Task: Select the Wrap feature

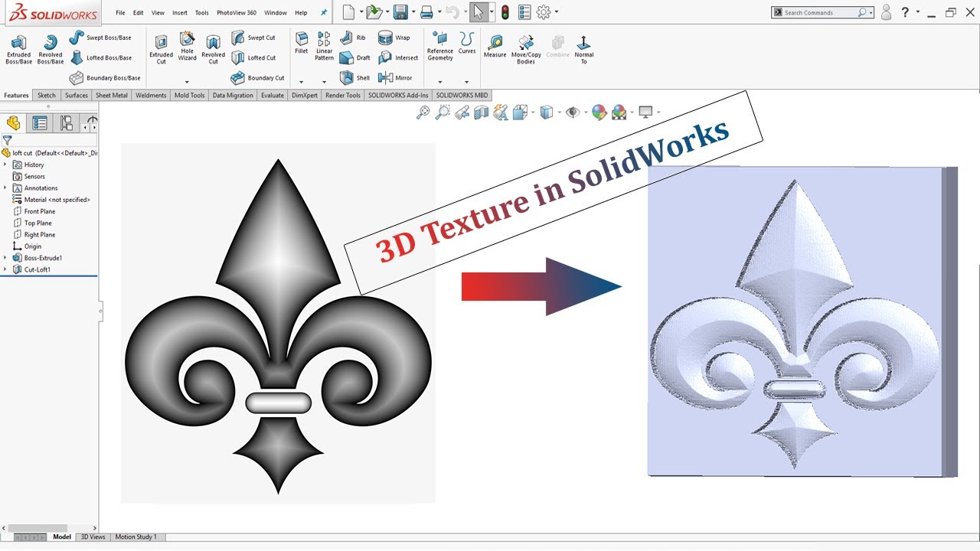Action: [x=394, y=37]
